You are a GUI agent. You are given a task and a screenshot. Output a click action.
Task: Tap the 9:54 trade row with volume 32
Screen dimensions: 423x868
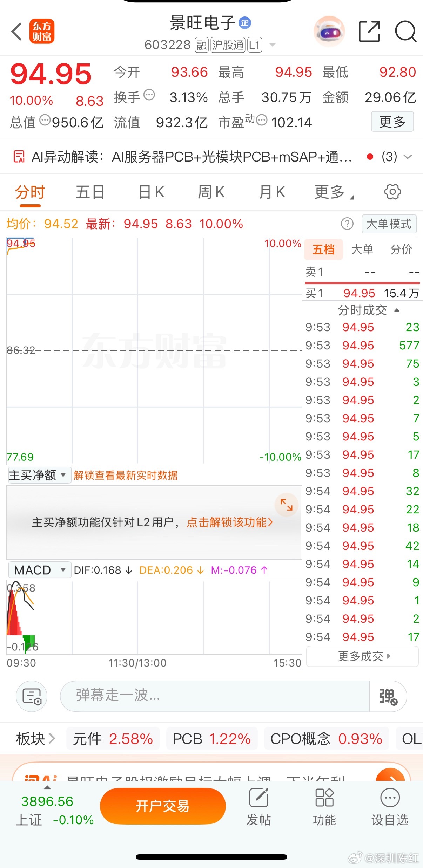pyautogui.click(x=362, y=491)
